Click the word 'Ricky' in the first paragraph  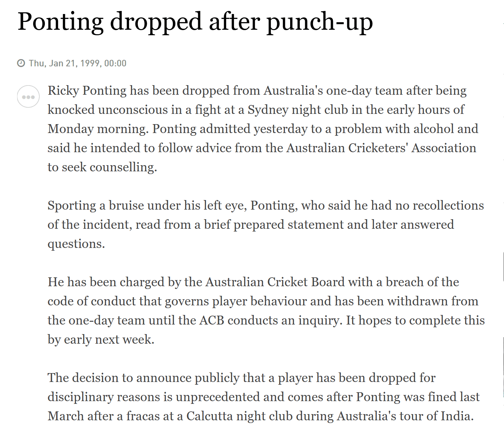64,91
